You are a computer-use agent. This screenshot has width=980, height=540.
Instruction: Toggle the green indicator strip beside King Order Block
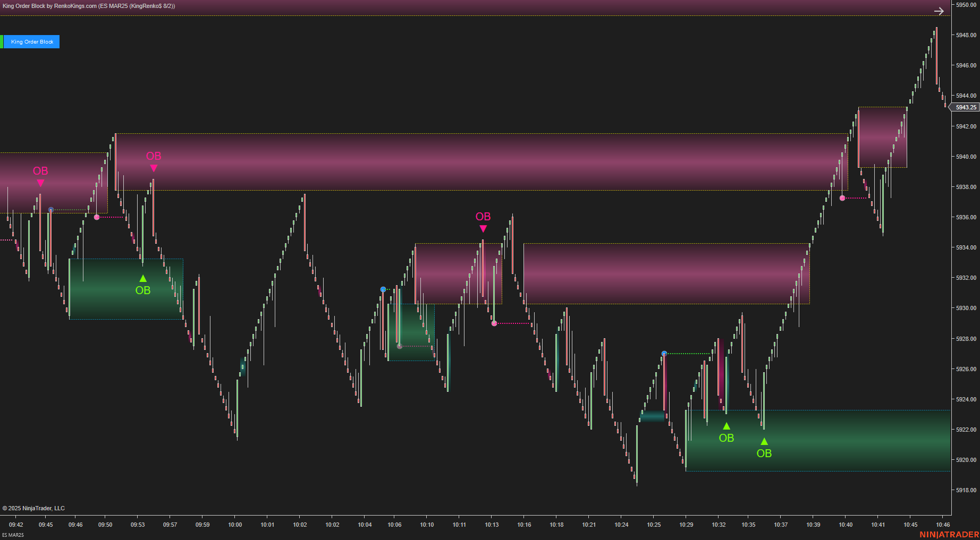point(2,41)
